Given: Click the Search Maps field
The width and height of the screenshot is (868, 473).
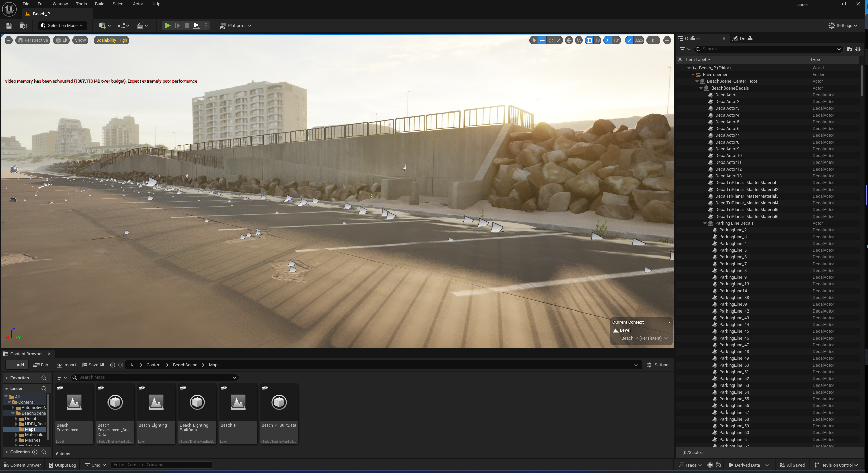Looking at the screenshot, I should click(x=154, y=378).
